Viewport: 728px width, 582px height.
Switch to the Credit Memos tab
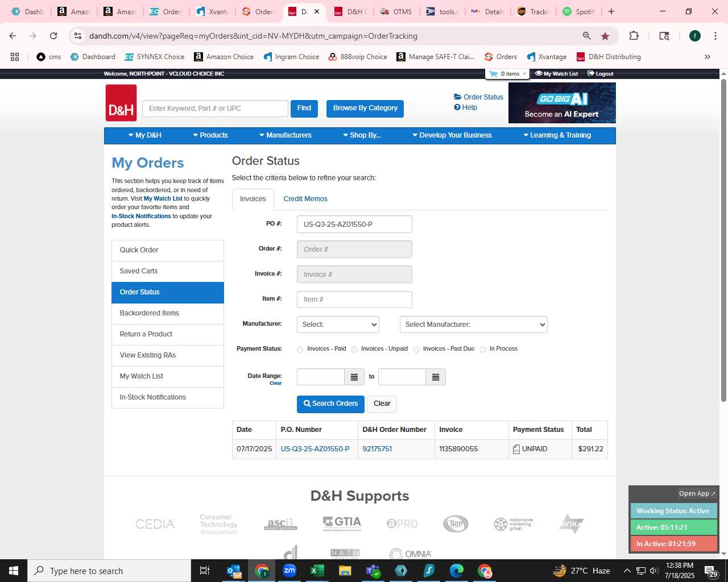(305, 199)
